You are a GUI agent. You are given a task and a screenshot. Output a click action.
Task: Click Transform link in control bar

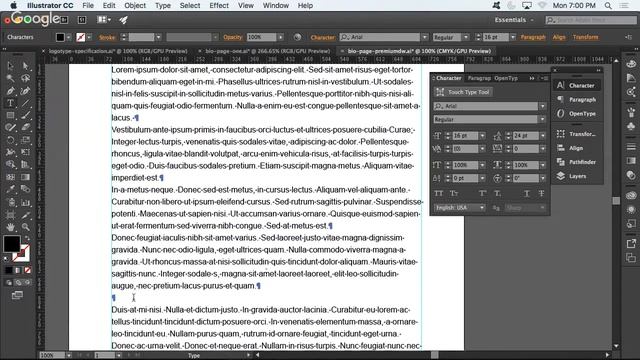[585, 37]
